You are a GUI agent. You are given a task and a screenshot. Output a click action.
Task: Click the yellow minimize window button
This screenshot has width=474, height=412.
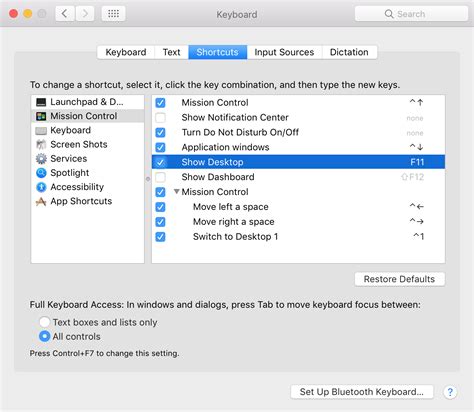tap(28, 14)
